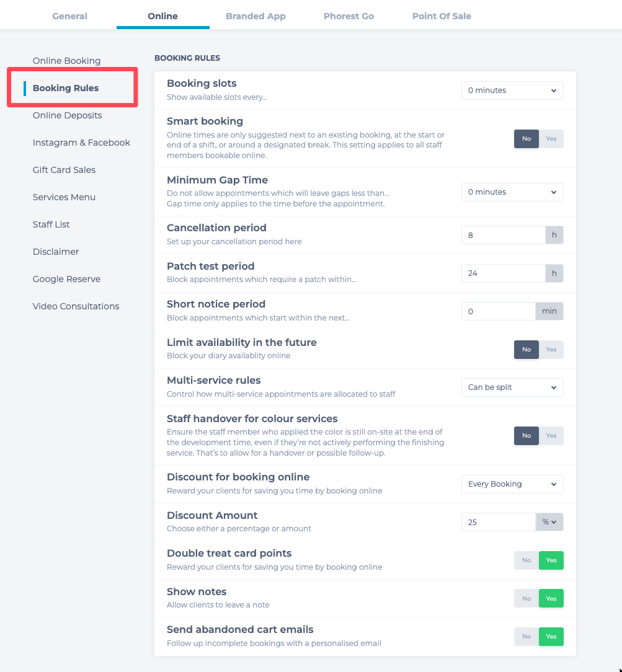Click the Patch test period field

click(x=504, y=273)
